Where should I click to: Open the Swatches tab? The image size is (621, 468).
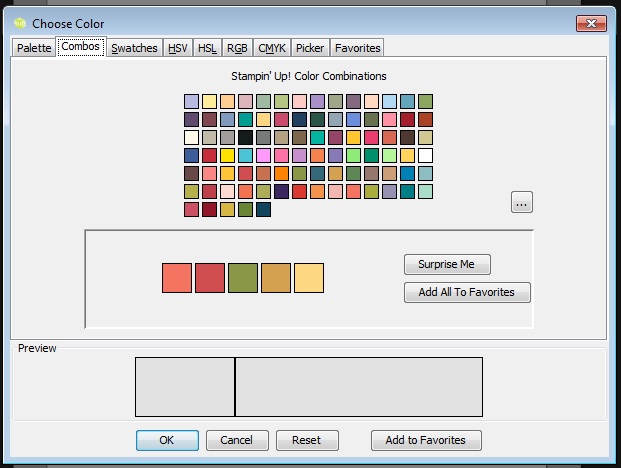pyautogui.click(x=134, y=48)
